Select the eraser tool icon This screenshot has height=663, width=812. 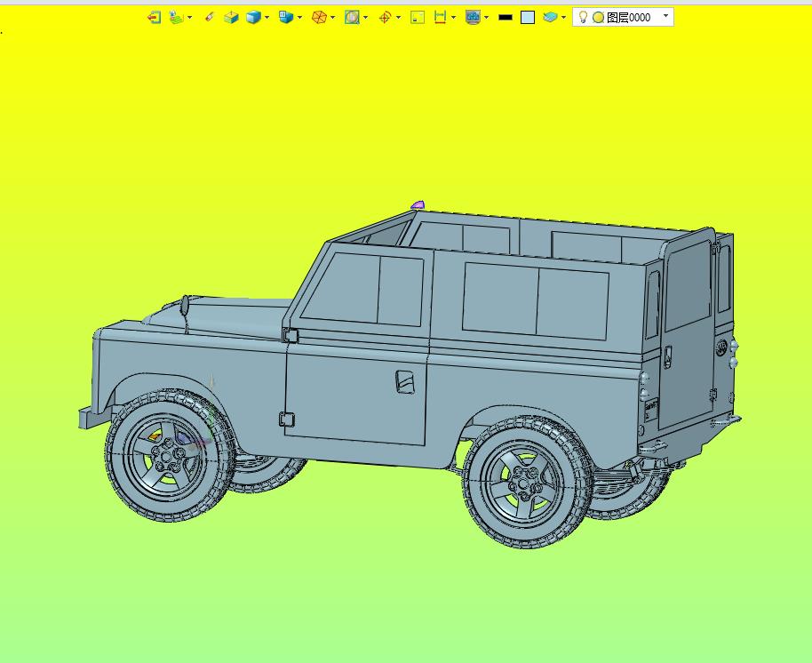(209, 18)
